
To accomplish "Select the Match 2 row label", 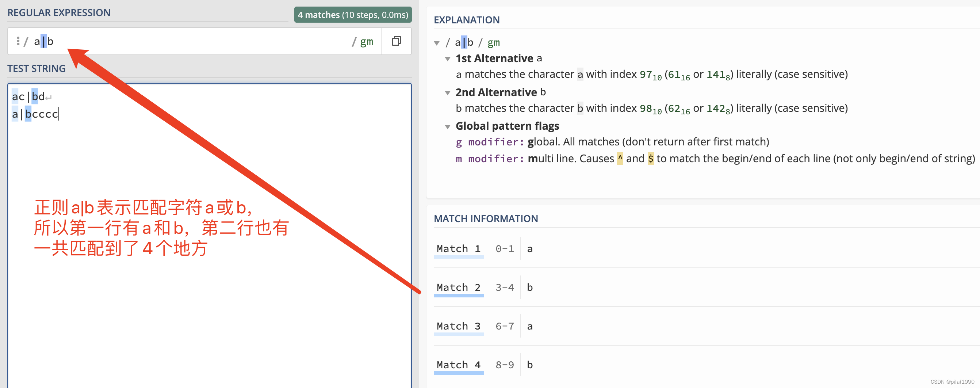I will [459, 288].
